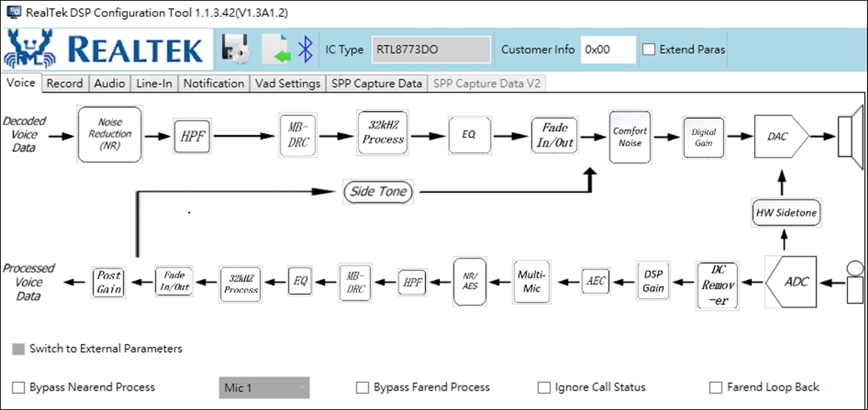The width and height of the screenshot is (868, 410).
Task: Open the Multi-Mic block
Action: [x=532, y=281]
